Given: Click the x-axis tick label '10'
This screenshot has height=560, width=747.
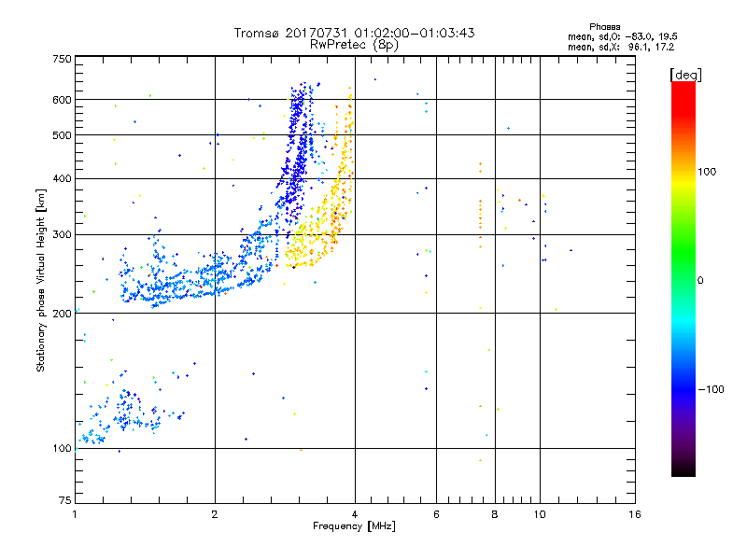Looking at the screenshot, I should pyautogui.click(x=540, y=514).
